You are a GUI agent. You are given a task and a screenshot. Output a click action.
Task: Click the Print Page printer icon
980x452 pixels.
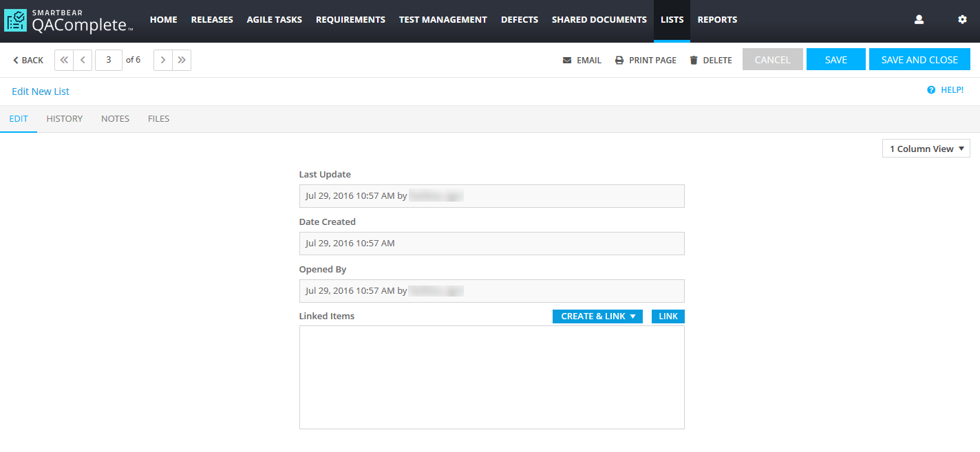619,61
